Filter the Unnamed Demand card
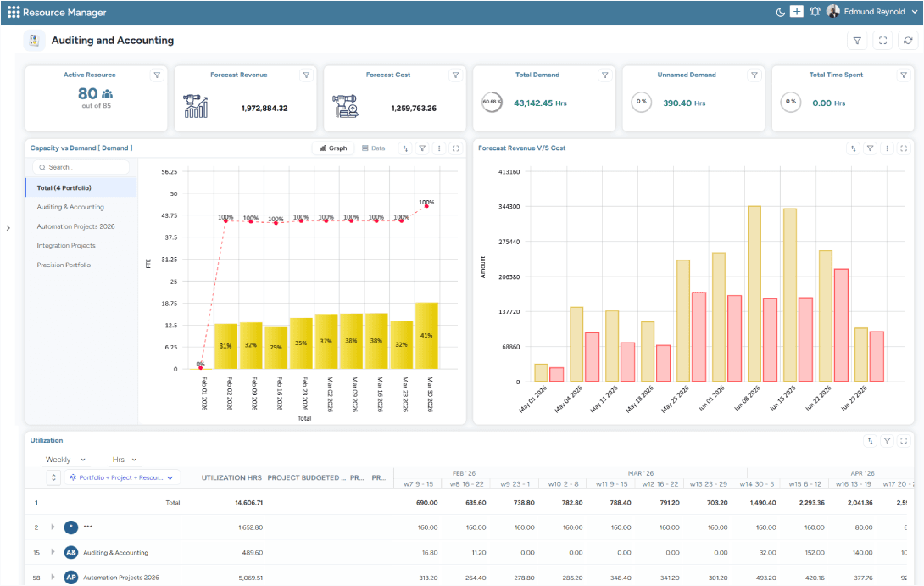The height and width of the screenshot is (586, 924). pyautogui.click(x=754, y=75)
